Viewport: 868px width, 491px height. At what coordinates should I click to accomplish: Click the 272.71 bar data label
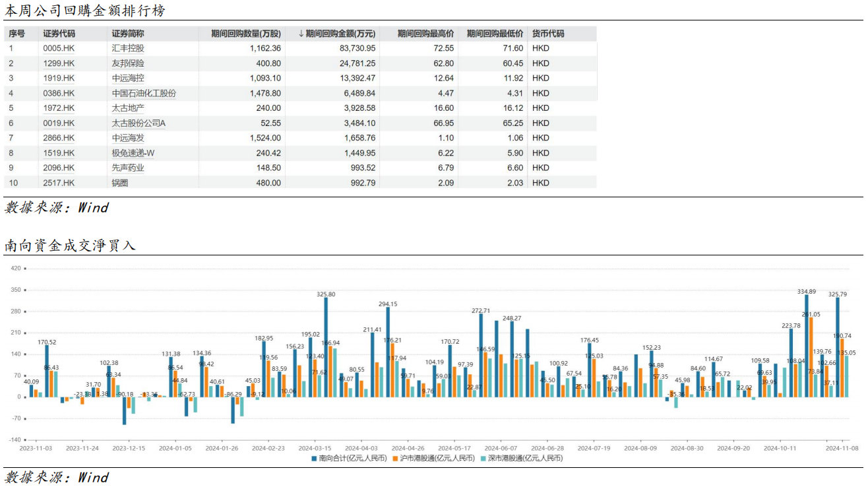pyautogui.click(x=481, y=310)
